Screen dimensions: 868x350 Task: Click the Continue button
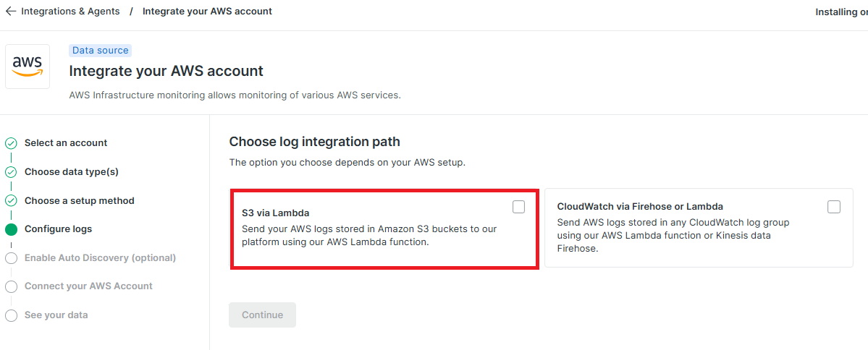click(262, 315)
